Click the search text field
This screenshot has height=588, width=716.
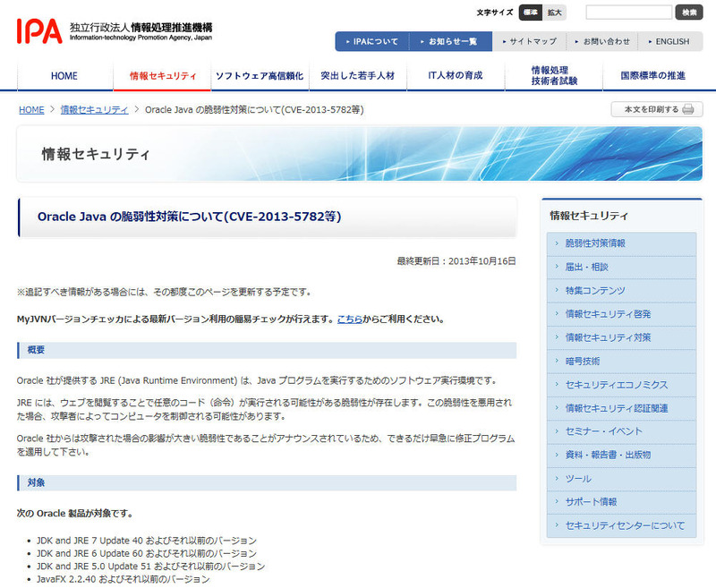(x=628, y=13)
